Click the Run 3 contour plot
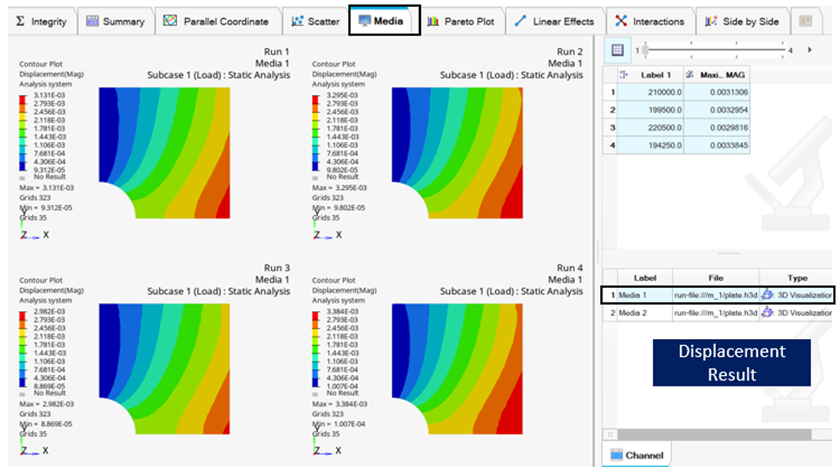This screenshot has width=840, height=468. (164, 369)
